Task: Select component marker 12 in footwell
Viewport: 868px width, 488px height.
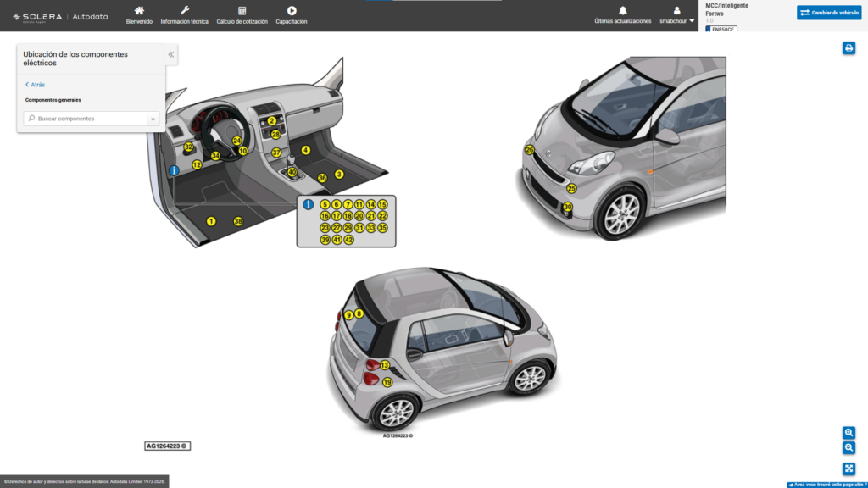Action: coord(197,165)
